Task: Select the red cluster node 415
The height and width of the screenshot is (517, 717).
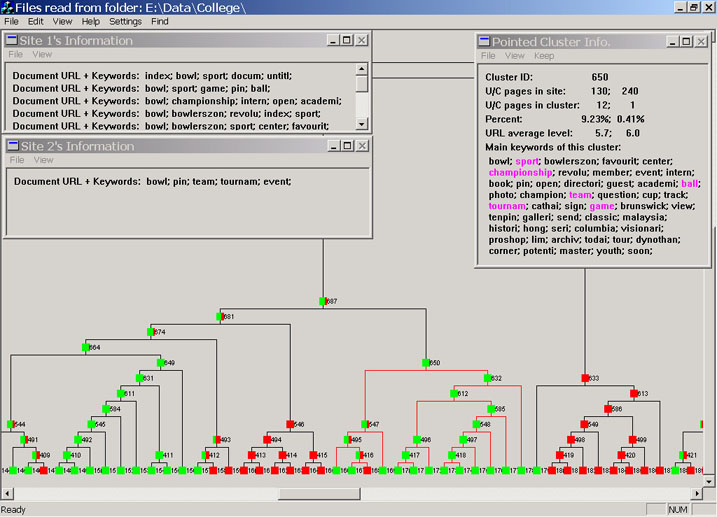Action: tap(313, 455)
